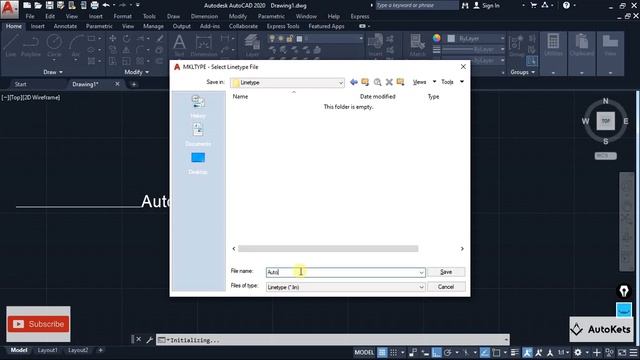The height and width of the screenshot is (360, 640).
Task: Click the customization wrench icon by command line
Action: pyautogui.click(x=149, y=340)
